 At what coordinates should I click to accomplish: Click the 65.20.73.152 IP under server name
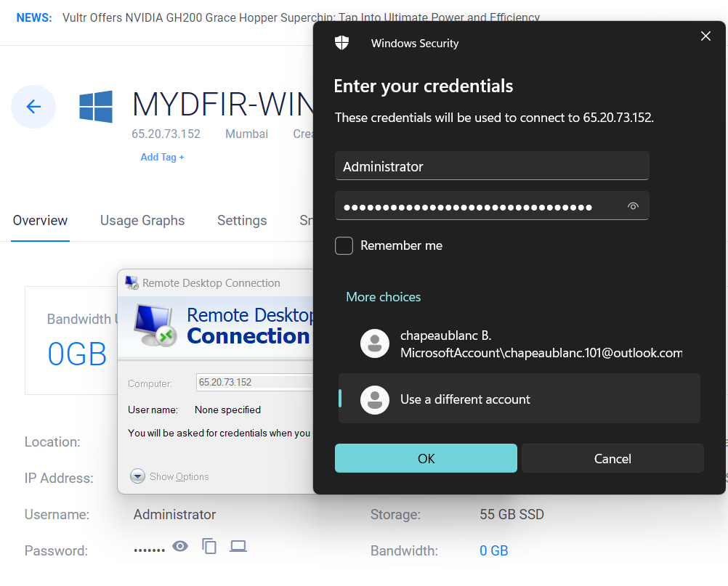(x=166, y=134)
